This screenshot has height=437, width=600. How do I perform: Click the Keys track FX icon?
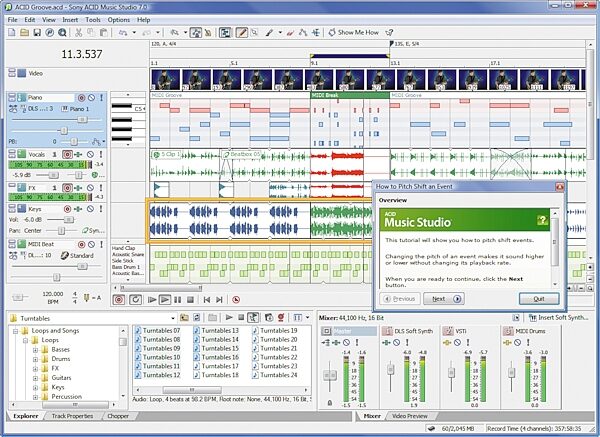(x=78, y=209)
